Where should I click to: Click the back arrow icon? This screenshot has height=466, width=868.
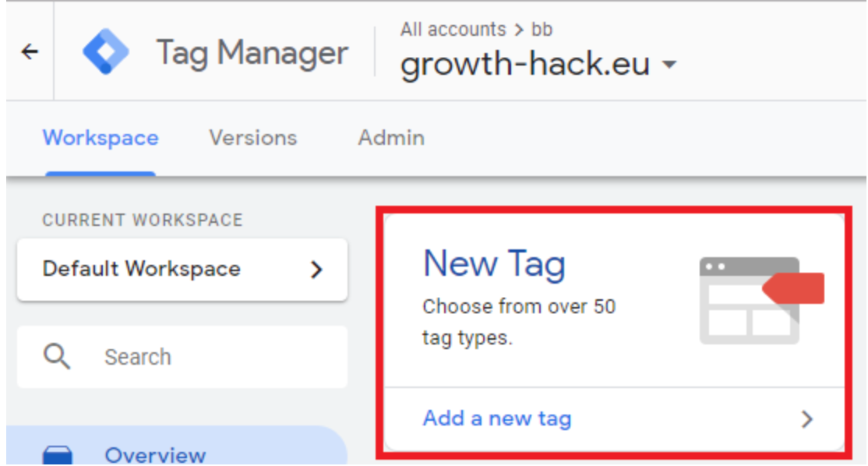pyautogui.click(x=30, y=52)
